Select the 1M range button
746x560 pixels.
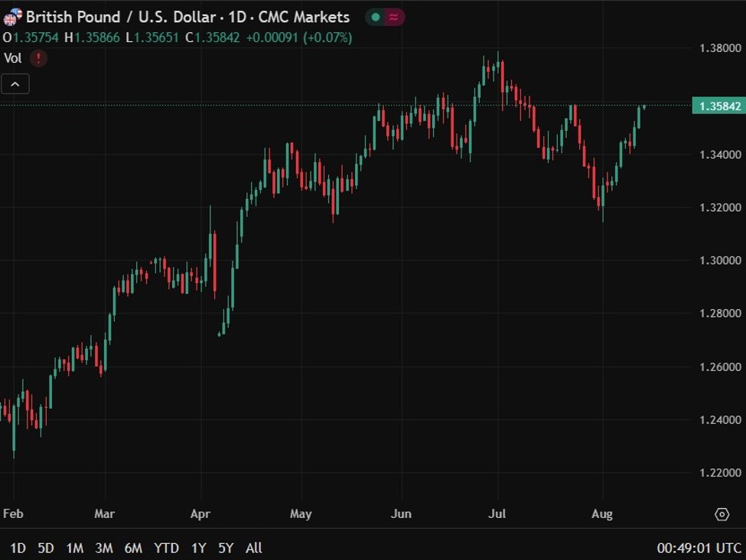(73, 549)
